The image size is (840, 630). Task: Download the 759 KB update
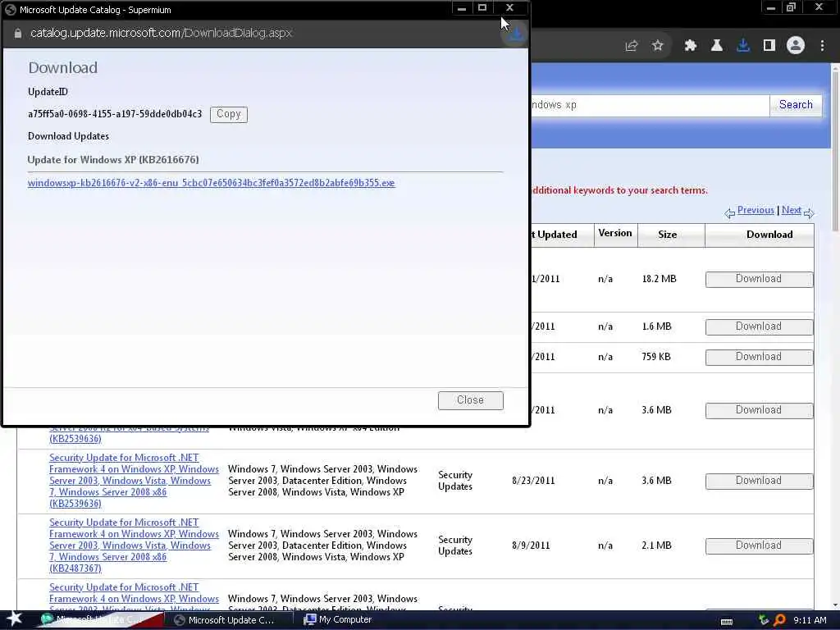(759, 358)
